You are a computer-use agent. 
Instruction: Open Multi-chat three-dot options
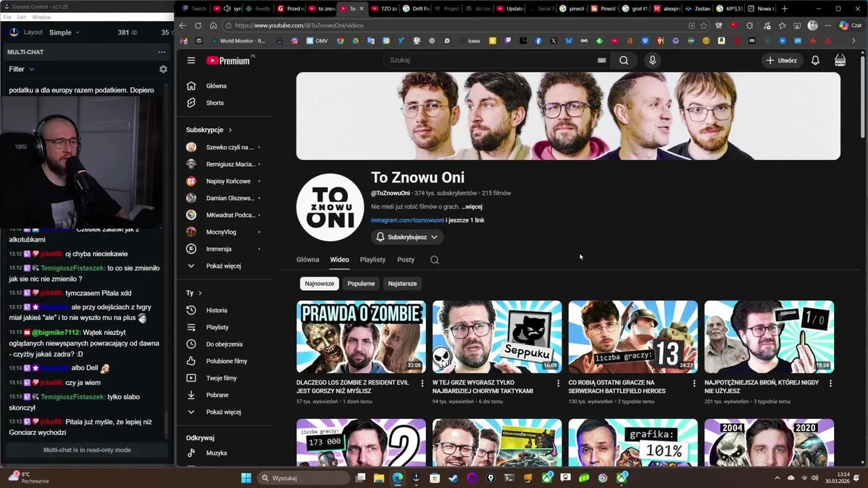161,52
